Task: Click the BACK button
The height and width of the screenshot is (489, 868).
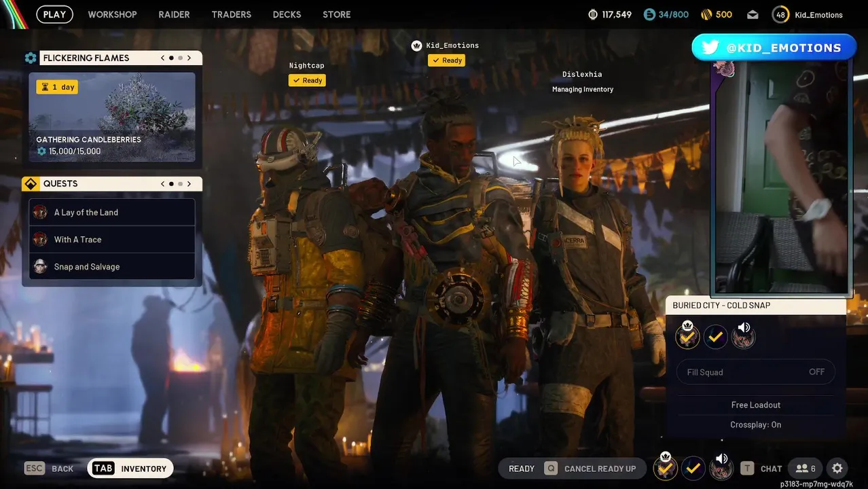Action: pos(62,469)
